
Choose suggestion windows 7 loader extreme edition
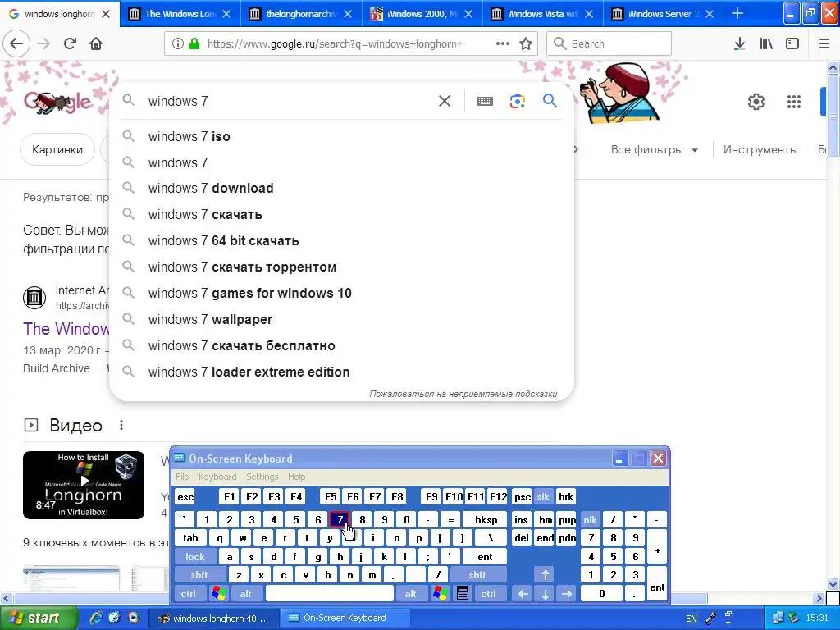[341, 372]
